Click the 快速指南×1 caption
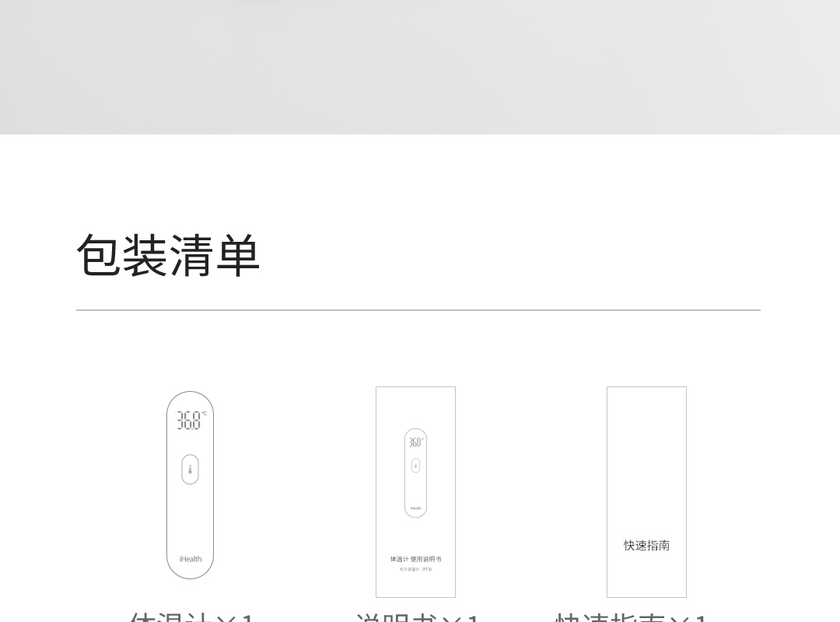The width and height of the screenshot is (840, 622). coord(631,617)
